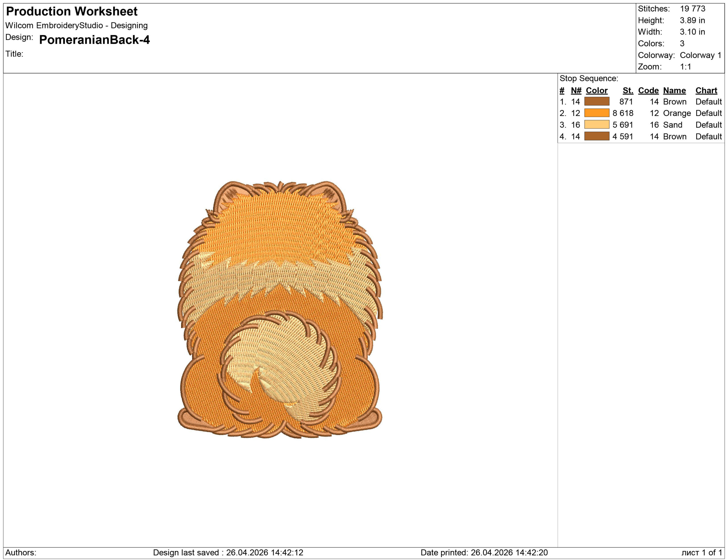
Task: Click the Zoom 1:1 value
Action: (685, 67)
